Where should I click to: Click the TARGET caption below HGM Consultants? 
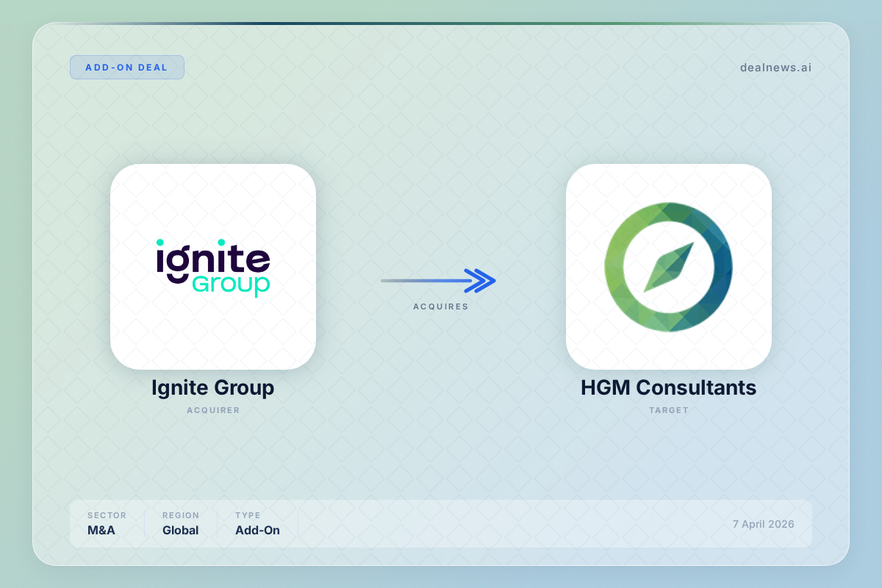point(668,410)
